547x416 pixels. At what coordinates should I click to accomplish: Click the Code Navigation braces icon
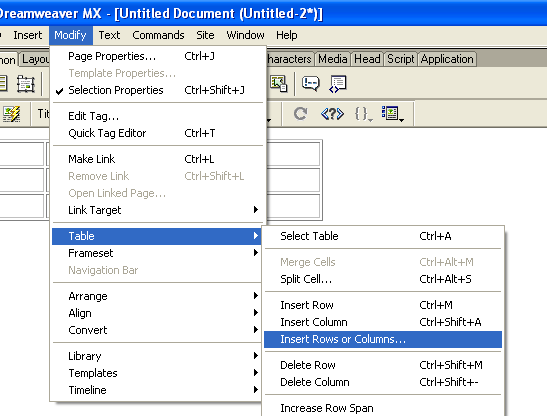(x=363, y=114)
